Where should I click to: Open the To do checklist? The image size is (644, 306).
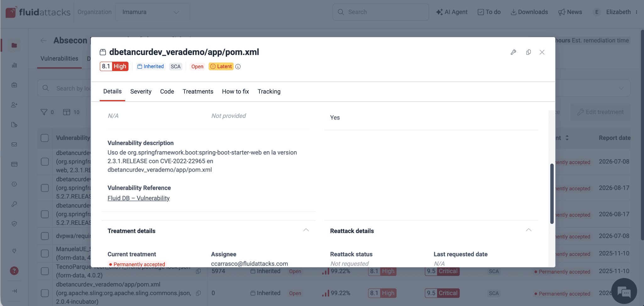tap(489, 12)
